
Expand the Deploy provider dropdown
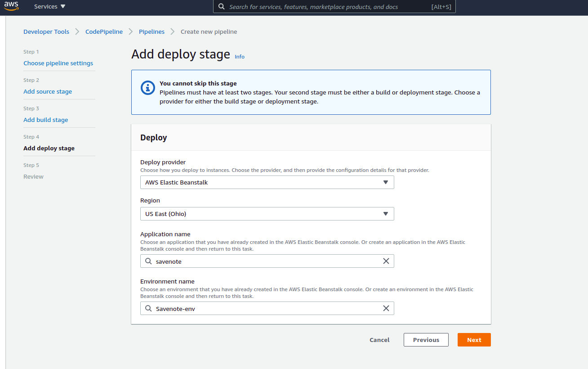267,182
